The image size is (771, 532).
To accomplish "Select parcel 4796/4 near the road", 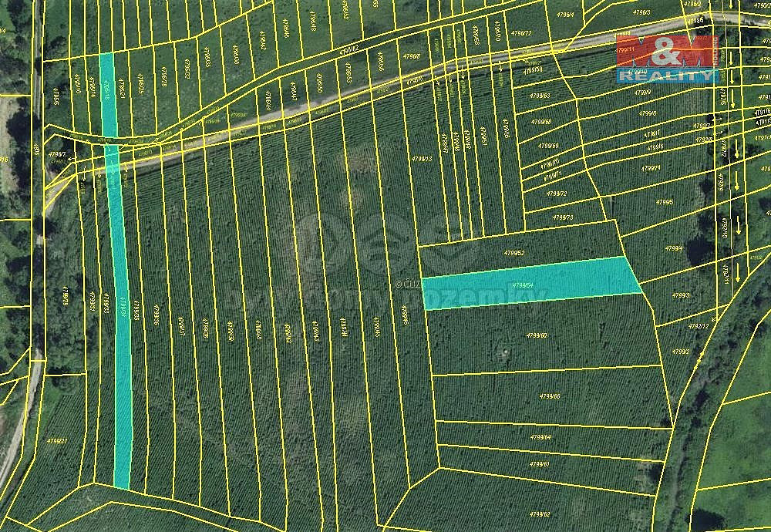I will click(565, 15).
